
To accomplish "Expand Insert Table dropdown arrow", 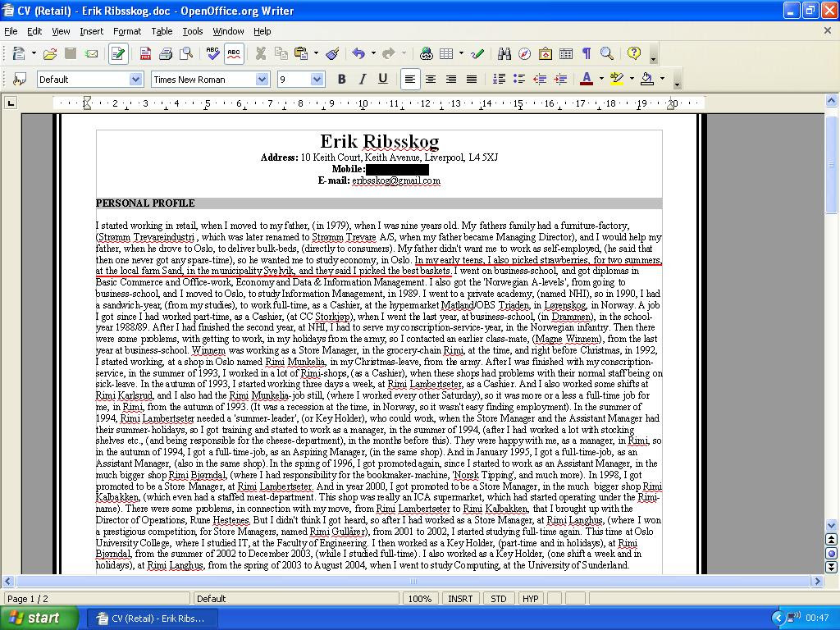I will [461, 53].
